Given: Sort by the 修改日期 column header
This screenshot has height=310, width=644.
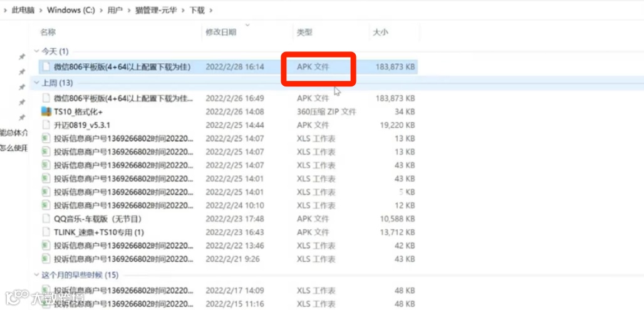Looking at the screenshot, I should pos(221,32).
